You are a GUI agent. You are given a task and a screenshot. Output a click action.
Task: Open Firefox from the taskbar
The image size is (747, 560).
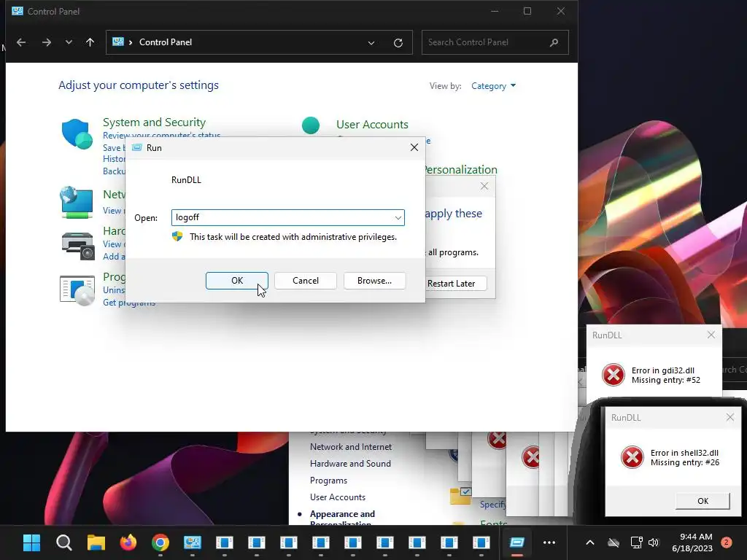click(128, 542)
